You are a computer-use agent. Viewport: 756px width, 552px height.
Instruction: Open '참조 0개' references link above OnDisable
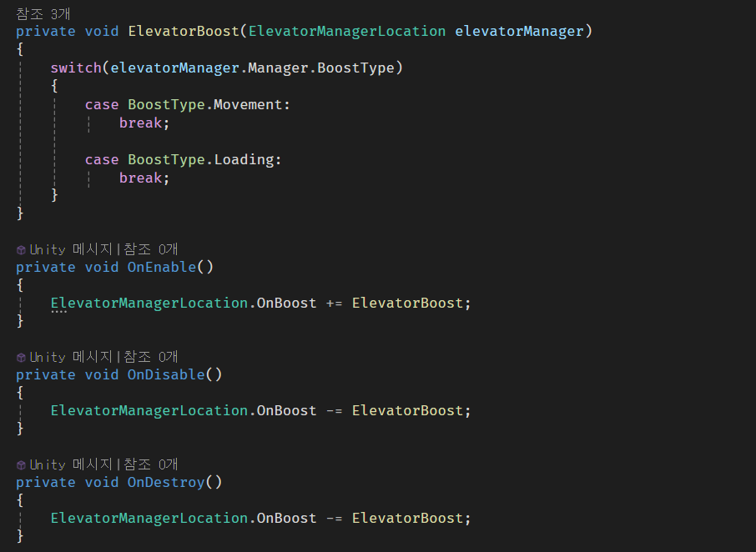click(151, 357)
